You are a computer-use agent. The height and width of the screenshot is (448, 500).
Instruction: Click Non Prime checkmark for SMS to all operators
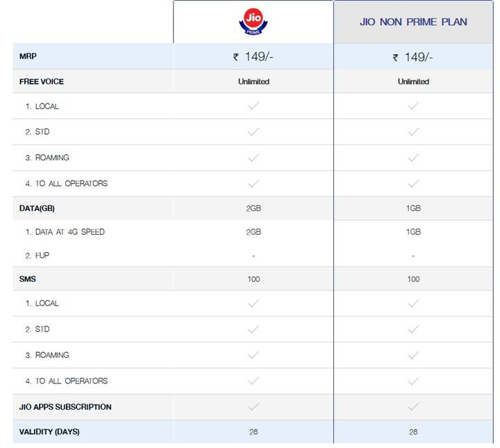tap(413, 381)
